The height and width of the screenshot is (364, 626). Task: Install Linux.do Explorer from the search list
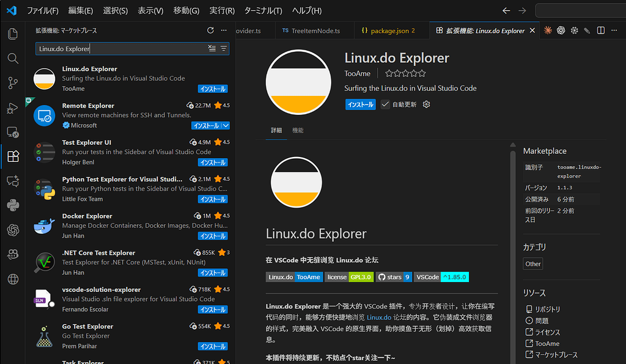coord(213,89)
